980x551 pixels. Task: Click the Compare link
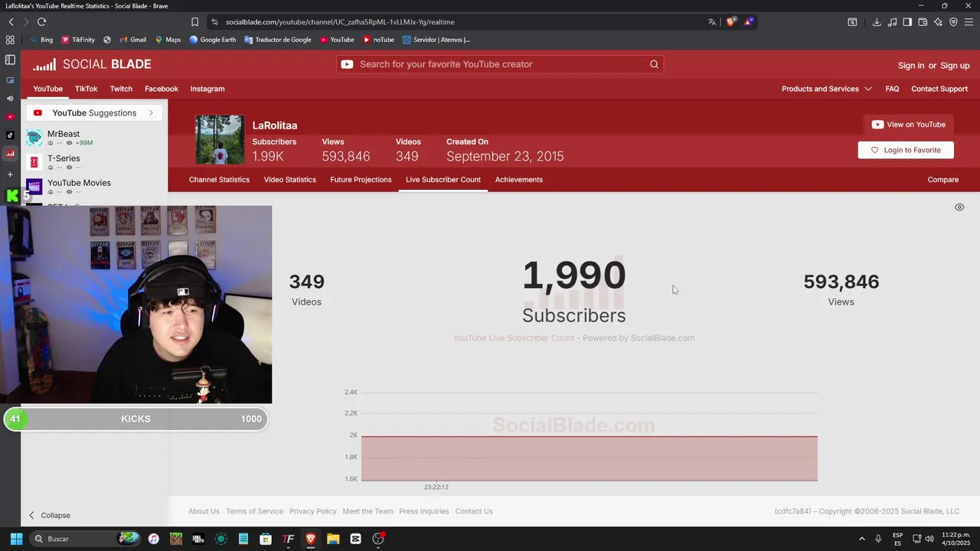coord(943,180)
